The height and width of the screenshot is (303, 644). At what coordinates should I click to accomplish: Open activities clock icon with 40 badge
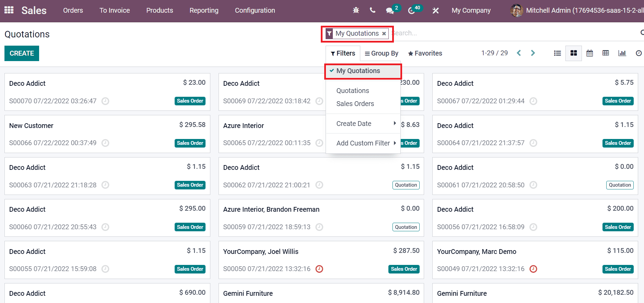(411, 11)
